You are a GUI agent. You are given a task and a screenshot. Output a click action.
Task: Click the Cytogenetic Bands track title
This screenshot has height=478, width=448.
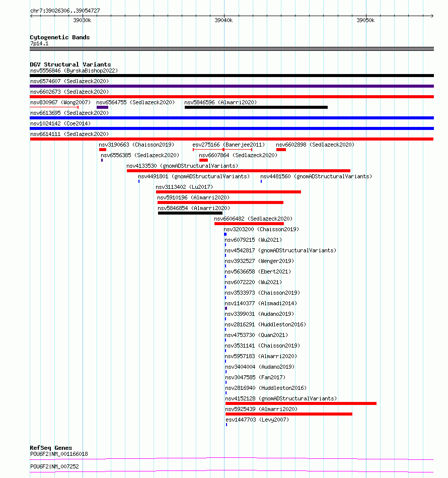(60, 37)
